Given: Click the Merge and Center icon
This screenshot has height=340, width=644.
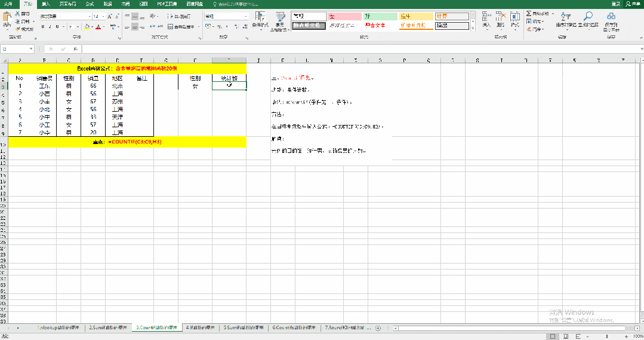Looking at the screenshot, I should pos(170,27).
